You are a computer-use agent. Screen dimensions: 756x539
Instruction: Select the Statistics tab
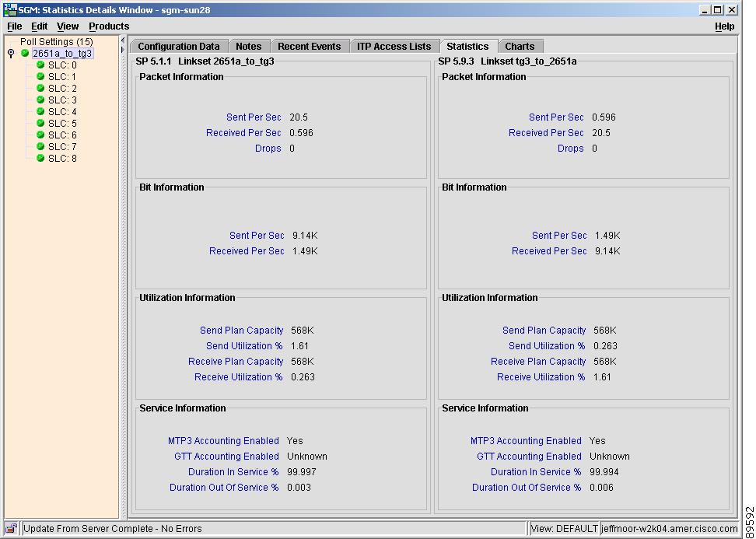[x=467, y=47]
